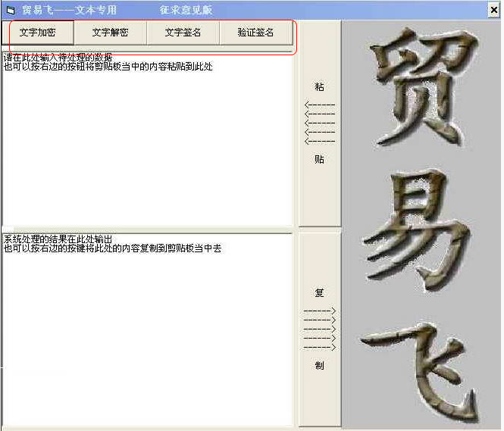Focus the lower result output area

pyautogui.click(x=147, y=330)
